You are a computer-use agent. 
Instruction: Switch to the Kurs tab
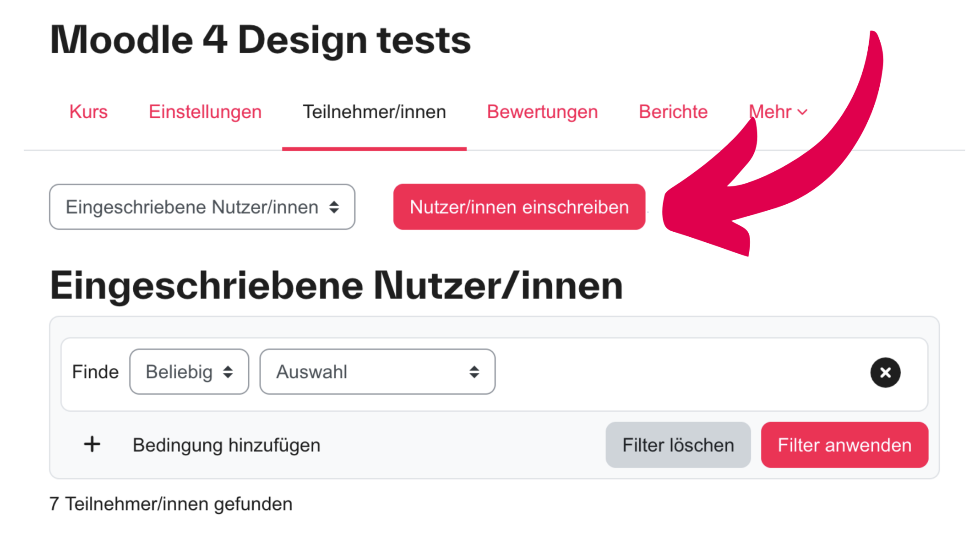[88, 111]
